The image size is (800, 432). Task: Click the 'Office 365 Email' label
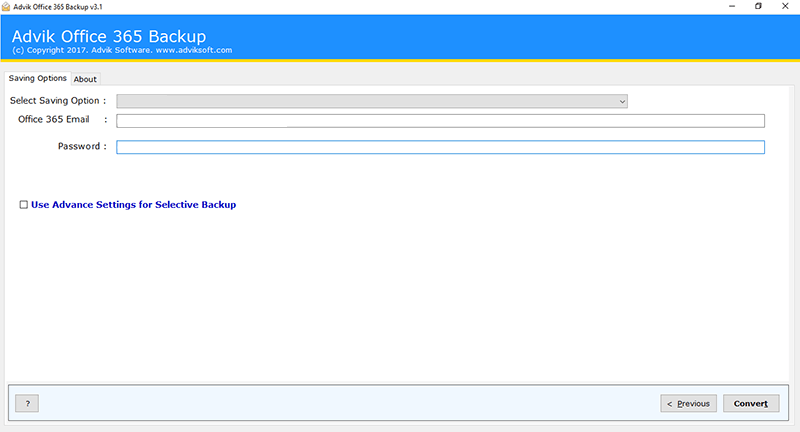(54, 119)
